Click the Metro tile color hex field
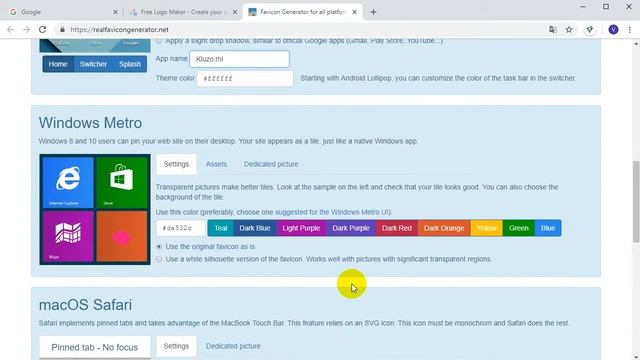This screenshot has width=640, height=360. tap(181, 228)
